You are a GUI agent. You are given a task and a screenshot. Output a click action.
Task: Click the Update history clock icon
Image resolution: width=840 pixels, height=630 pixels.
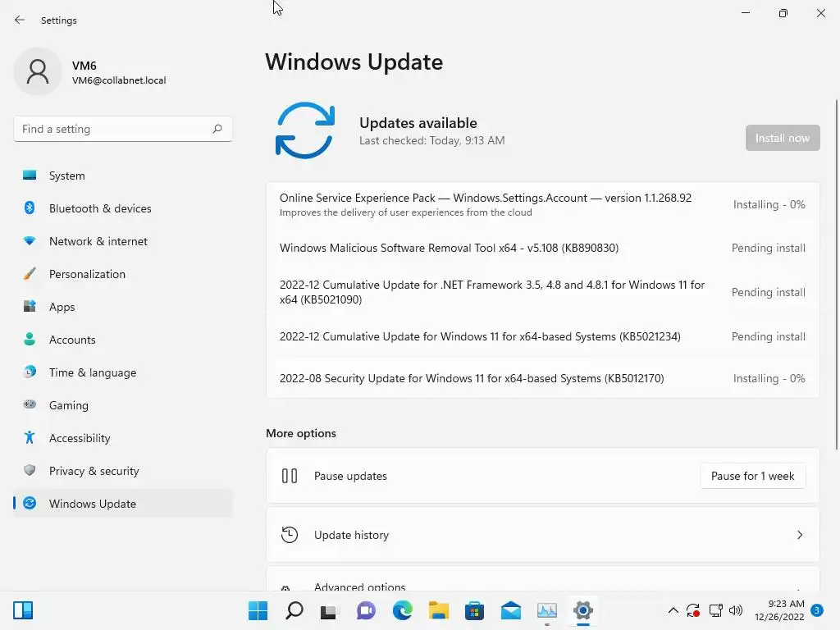pos(290,535)
